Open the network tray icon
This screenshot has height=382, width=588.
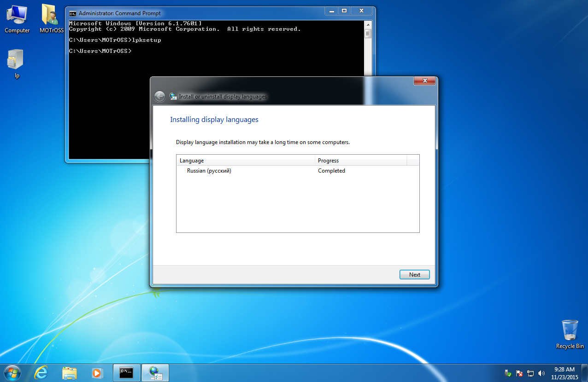click(x=530, y=373)
